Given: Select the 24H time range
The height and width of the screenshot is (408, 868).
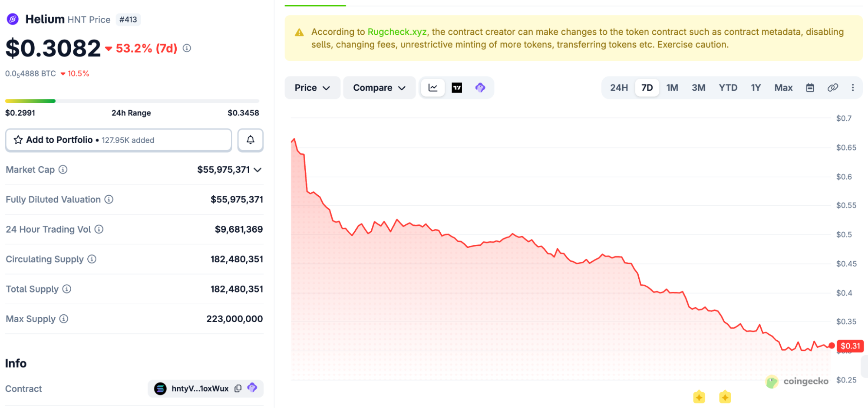Looking at the screenshot, I should (619, 88).
